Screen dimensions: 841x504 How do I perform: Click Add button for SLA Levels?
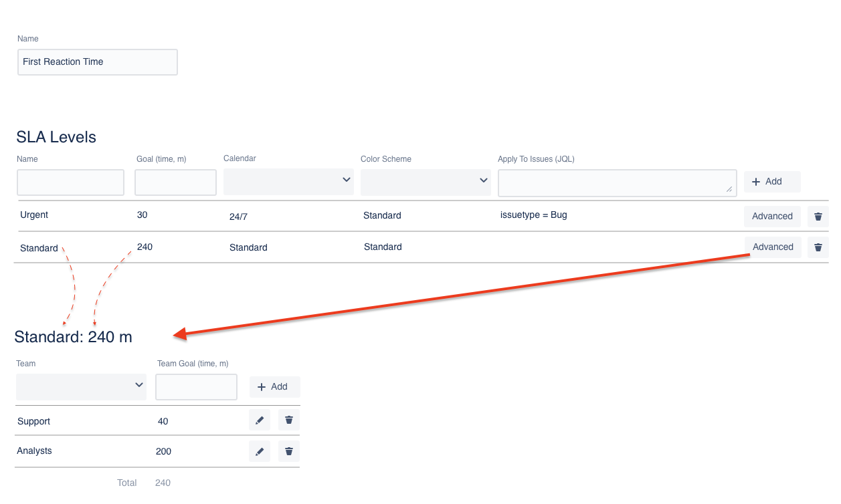[772, 182]
